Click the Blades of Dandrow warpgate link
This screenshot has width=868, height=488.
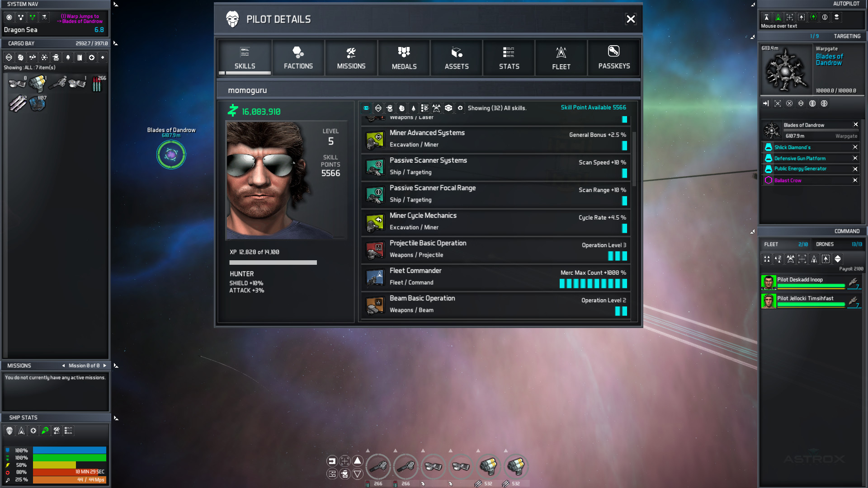(x=829, y=60)
